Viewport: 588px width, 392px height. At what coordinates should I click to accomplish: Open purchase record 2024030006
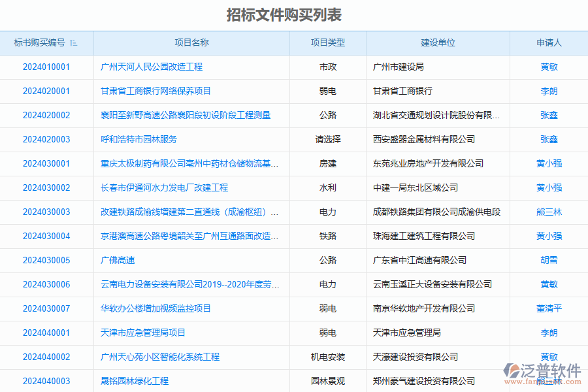(46, 284)
